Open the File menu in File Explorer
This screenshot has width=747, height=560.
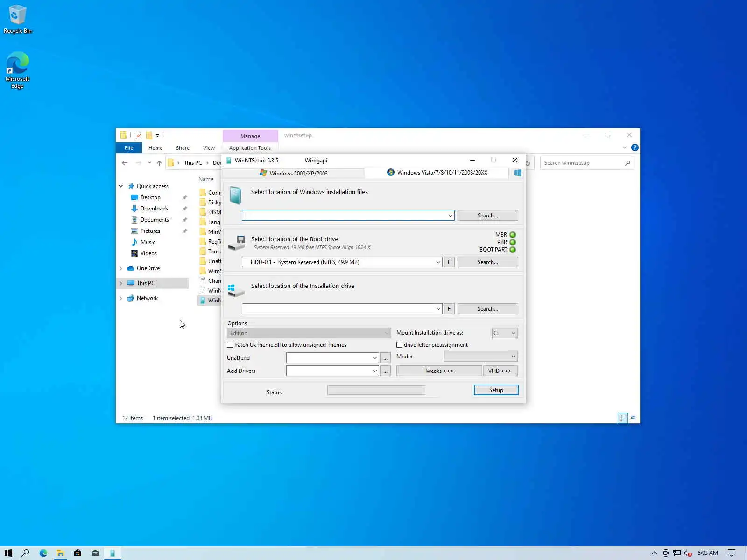pos(129,148)
